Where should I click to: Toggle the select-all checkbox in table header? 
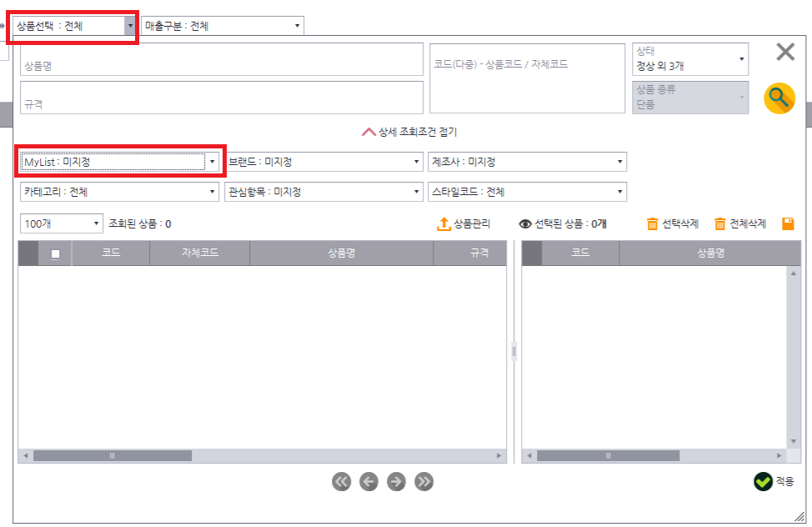coord(56,253)
